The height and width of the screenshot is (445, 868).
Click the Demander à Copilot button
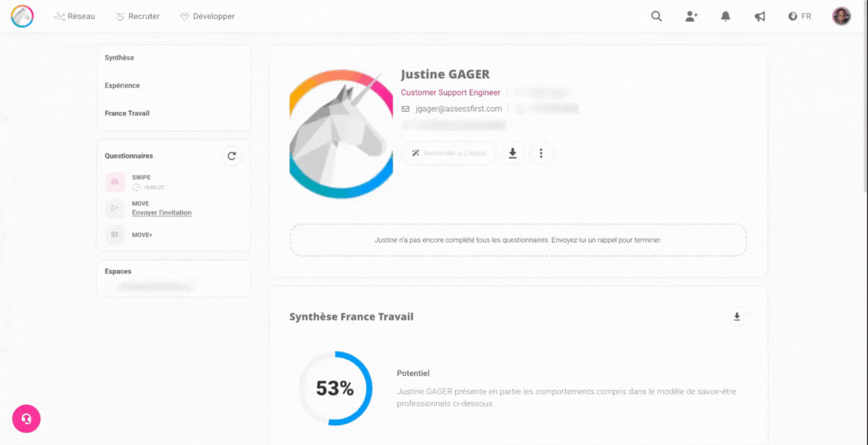[448, 154]
